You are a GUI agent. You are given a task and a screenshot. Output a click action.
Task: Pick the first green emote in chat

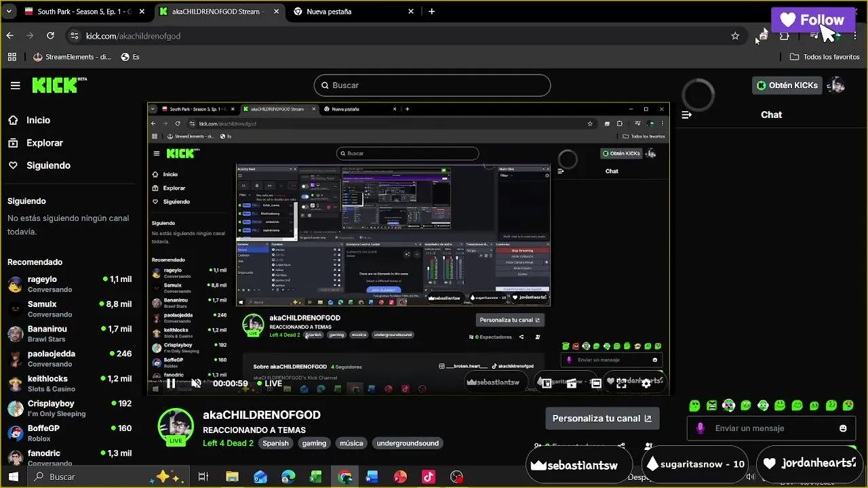pos(694,406)
